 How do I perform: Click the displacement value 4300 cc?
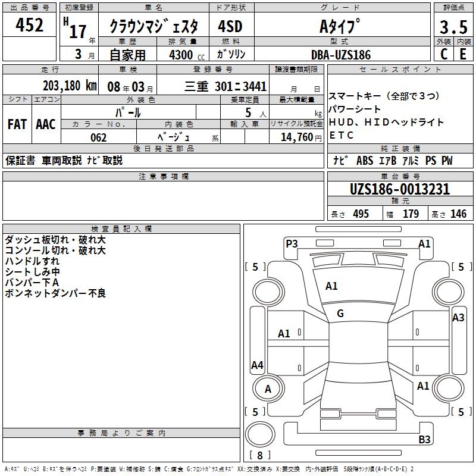[187, 55]
